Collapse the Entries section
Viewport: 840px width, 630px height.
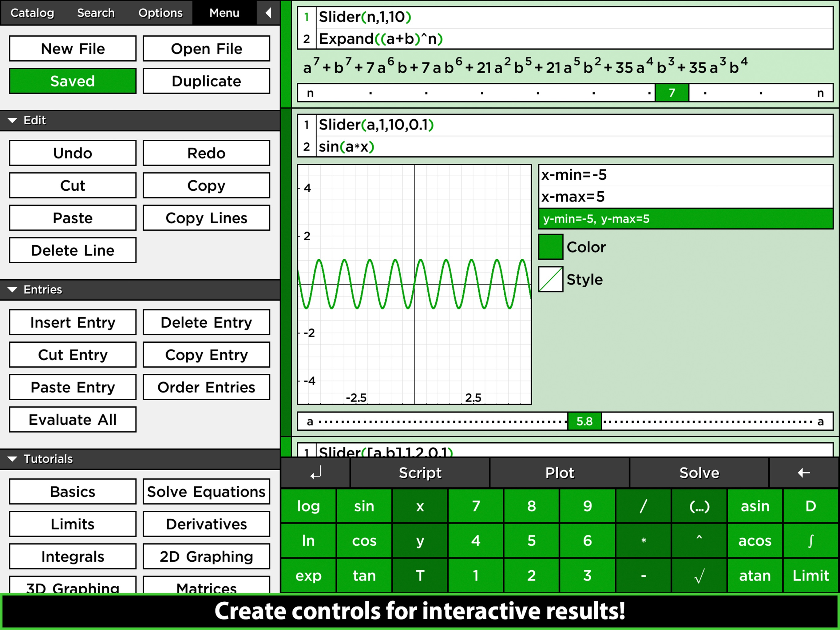pos(13,289)
